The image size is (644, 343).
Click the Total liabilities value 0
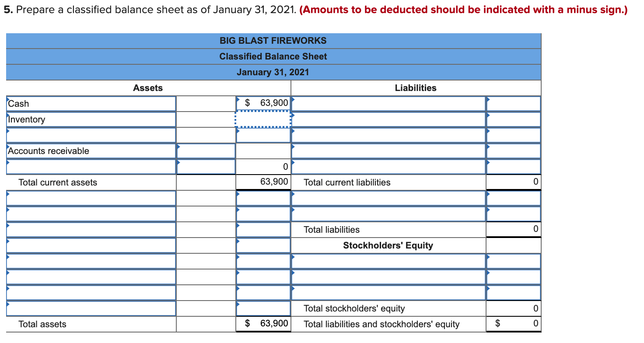[535, 229]
